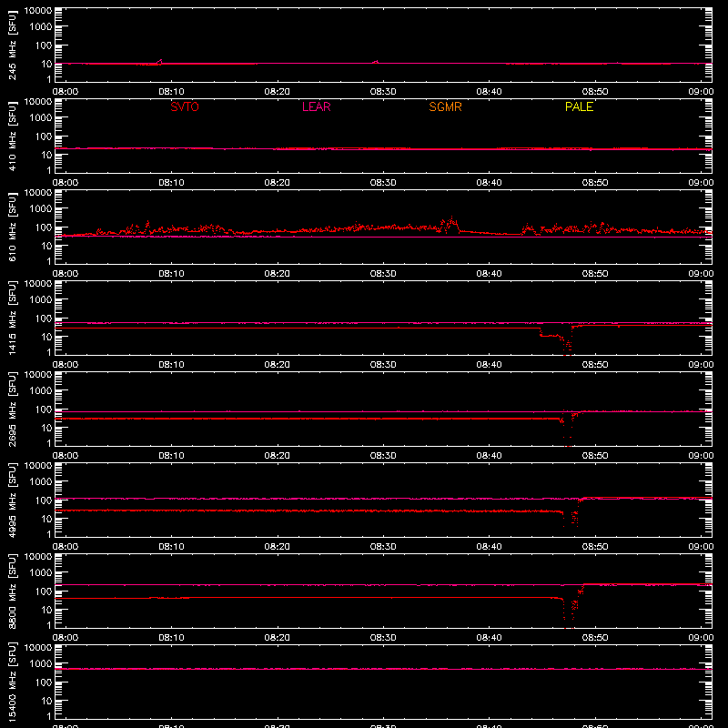Click the 10000 y-tick of 245 MHz panel

(38, 11)
